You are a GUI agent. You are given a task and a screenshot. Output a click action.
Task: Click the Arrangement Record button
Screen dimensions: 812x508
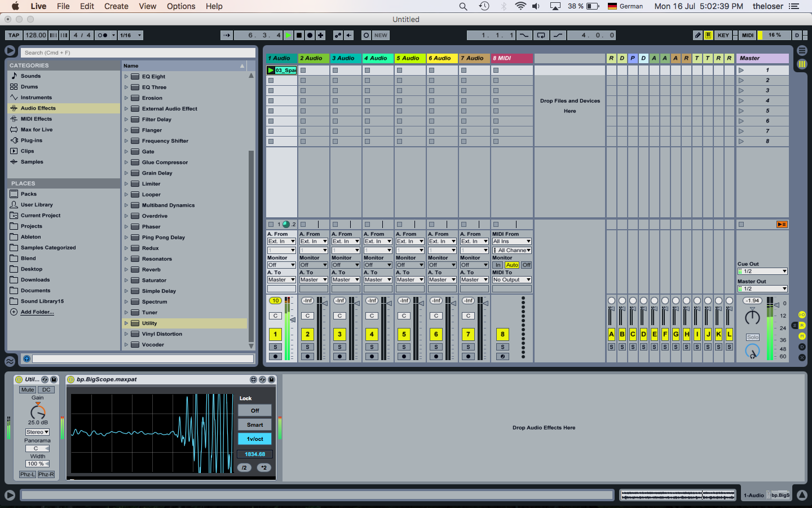click(310, 35)
